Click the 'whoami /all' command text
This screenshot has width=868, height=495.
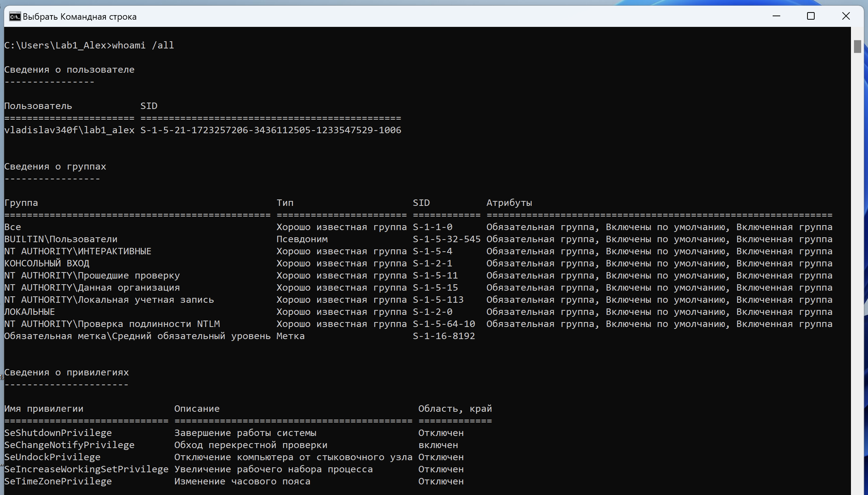pos(143,45)
